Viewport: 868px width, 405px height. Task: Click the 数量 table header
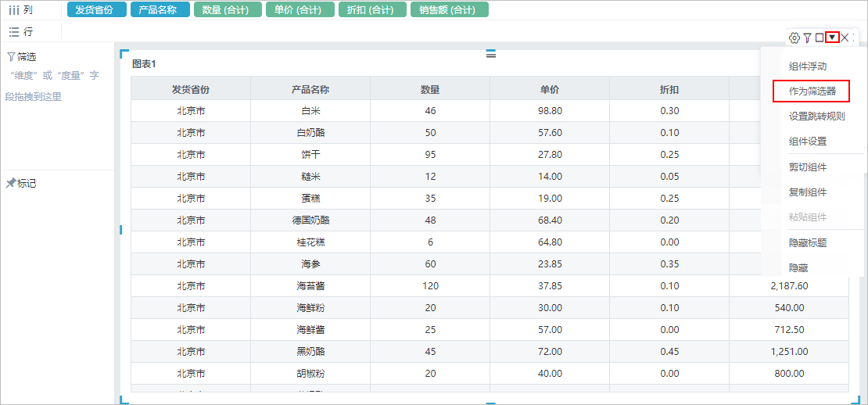[430, 89]
